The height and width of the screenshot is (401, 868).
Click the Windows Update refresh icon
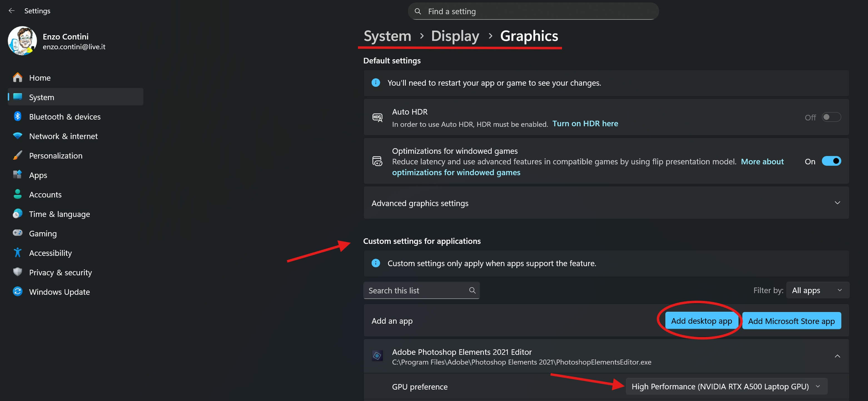[18, 291]
